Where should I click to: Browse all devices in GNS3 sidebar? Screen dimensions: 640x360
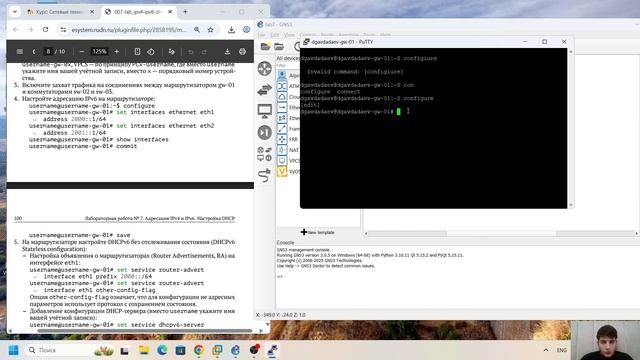tap(264, 154)
